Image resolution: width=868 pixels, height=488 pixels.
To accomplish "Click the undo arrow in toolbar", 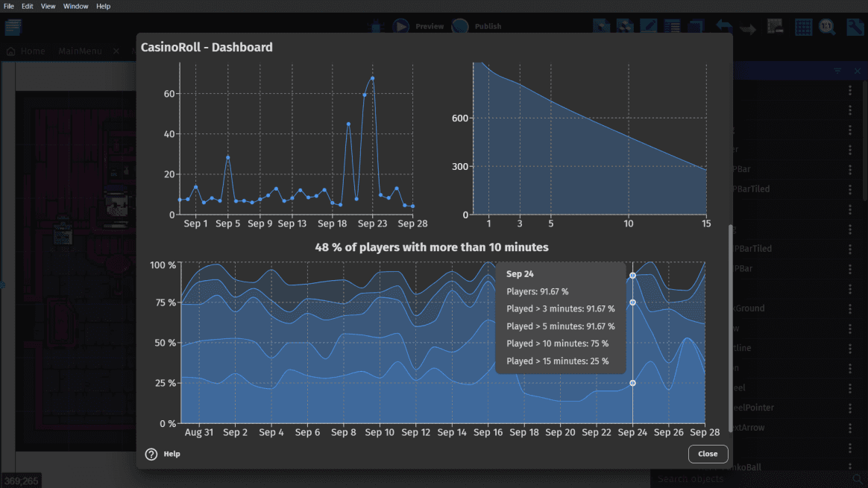I will tap(723, 28).
